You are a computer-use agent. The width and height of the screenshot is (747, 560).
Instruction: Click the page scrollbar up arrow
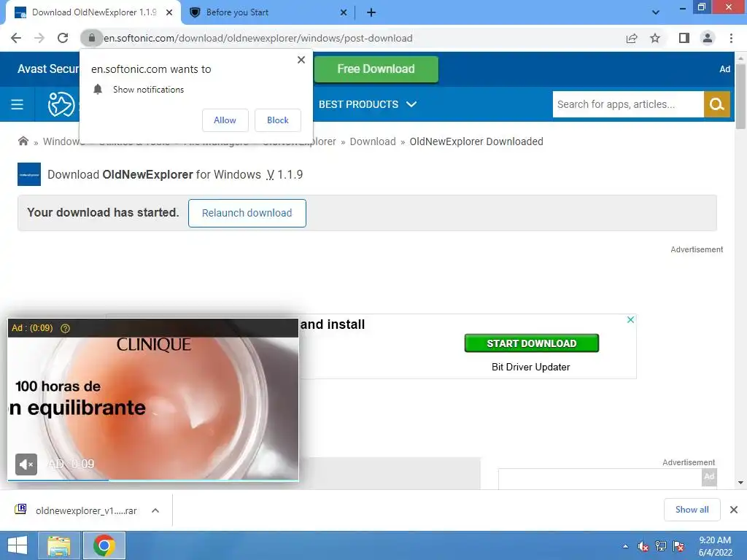tap(740, 58)
